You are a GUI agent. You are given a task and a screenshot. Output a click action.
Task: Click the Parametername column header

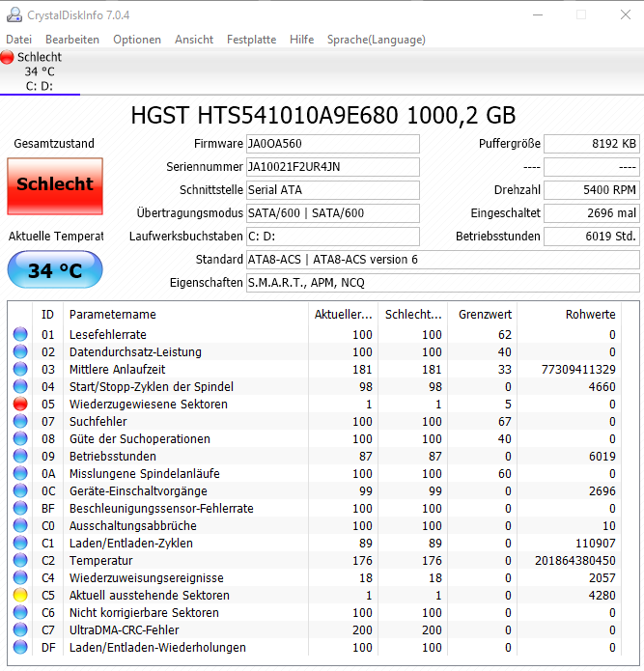pos(185,315)
